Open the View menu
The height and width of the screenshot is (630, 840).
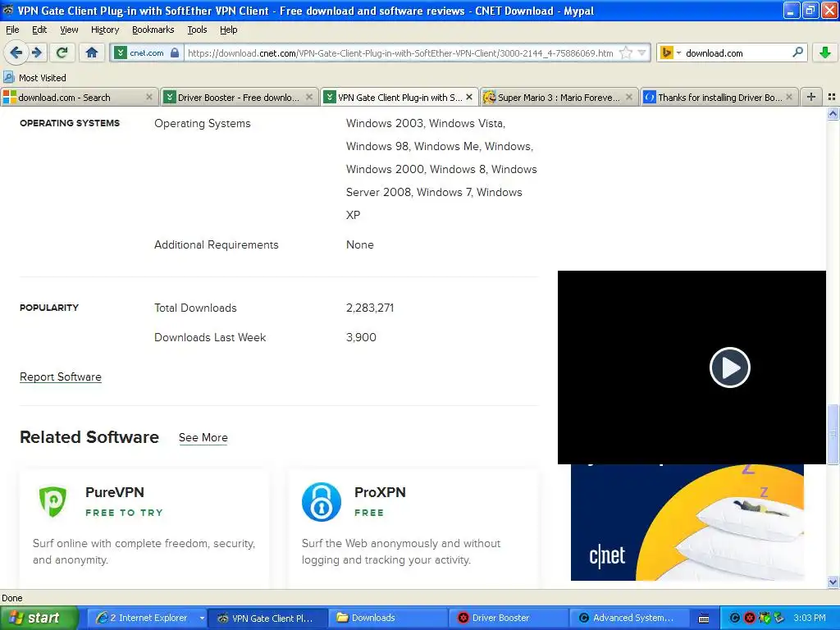69,30
